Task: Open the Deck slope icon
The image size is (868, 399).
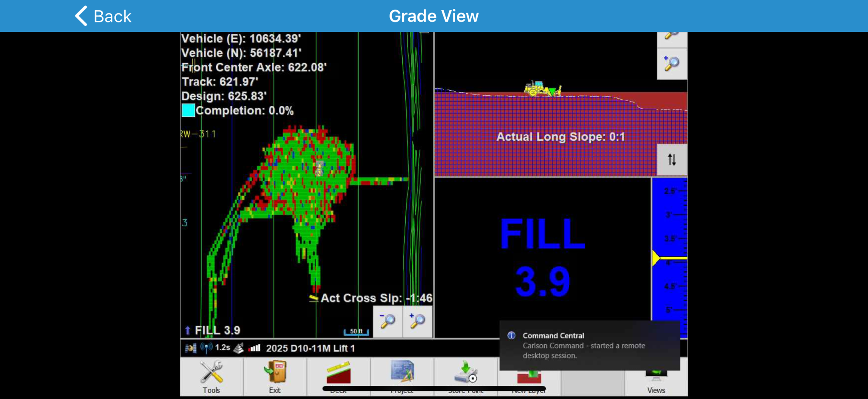Action: pos(338,374)
